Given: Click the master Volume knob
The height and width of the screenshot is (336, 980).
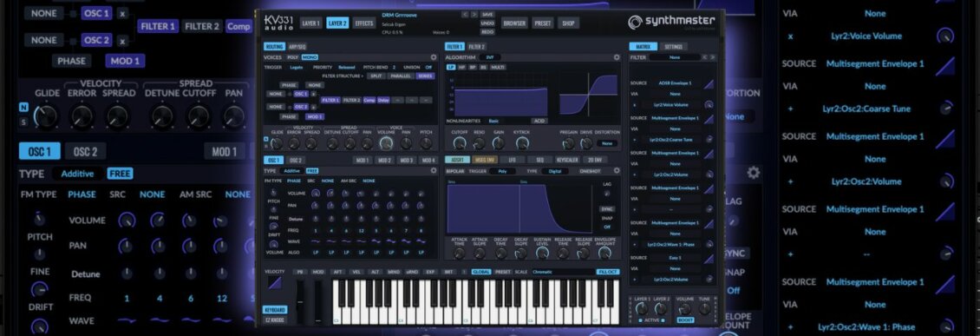Looking at the screenshot, I should pyautogui.click(x=685, y=308).
